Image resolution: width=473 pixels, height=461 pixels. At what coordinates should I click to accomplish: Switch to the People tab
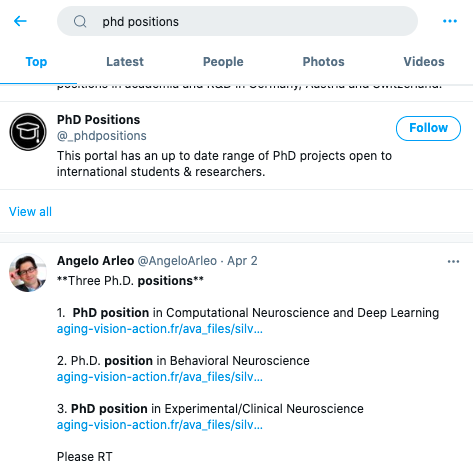click(223, 62)
